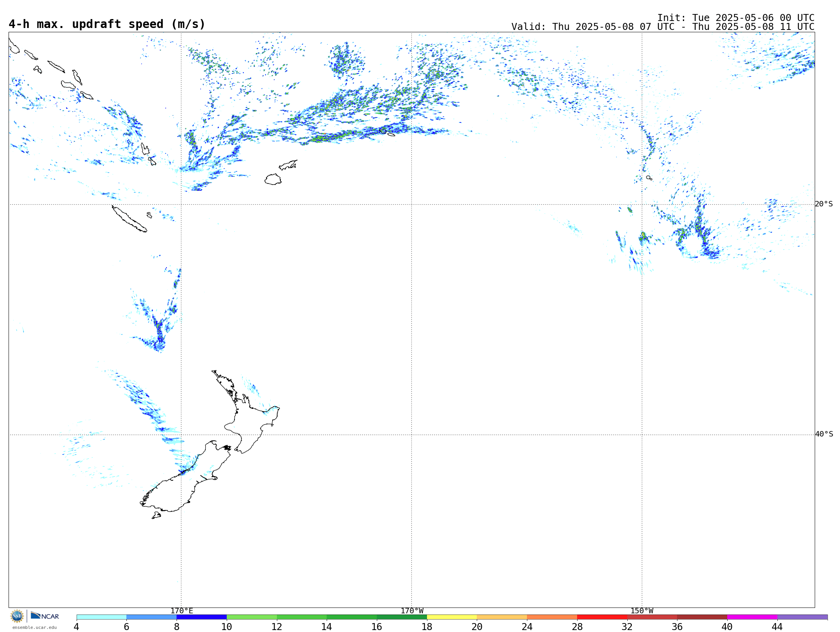840x632 pixels.
Task: Click the NCAR logo
Action: (45, 616)
